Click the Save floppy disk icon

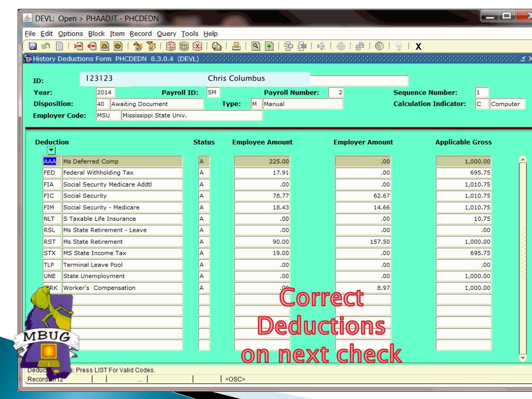coord(33,46)
